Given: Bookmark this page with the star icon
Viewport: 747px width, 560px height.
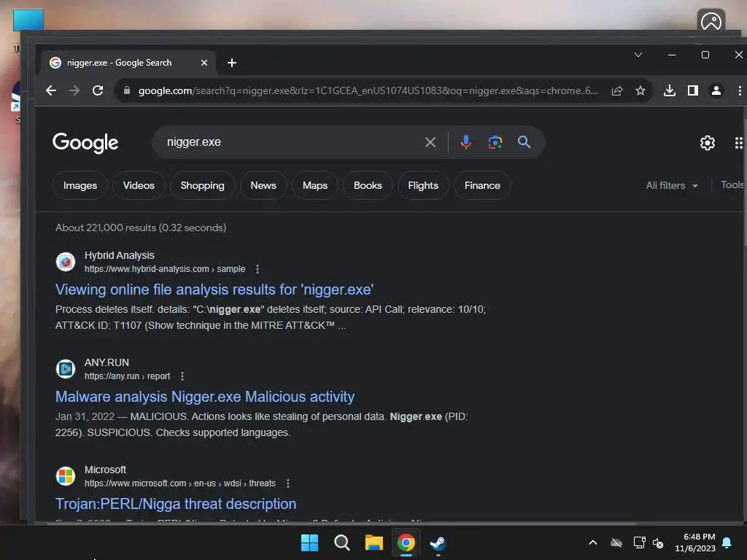Looking at the screenshot, I should point(640,90).
